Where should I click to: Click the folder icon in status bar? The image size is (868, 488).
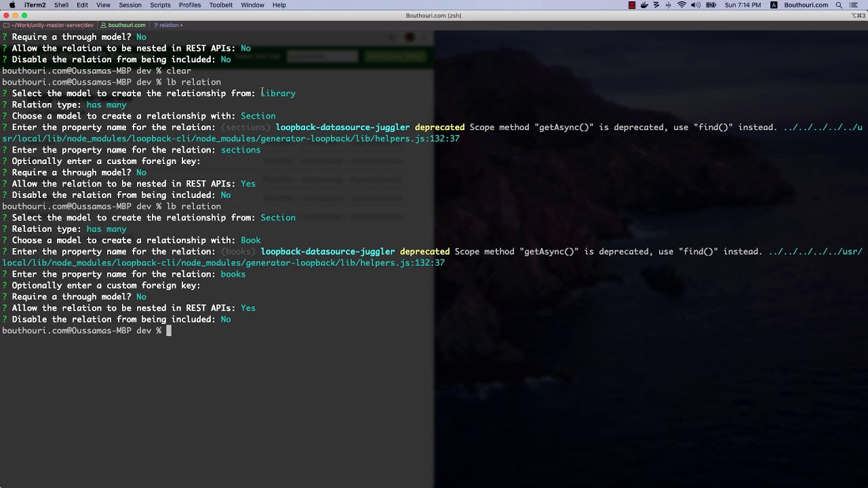6,25
